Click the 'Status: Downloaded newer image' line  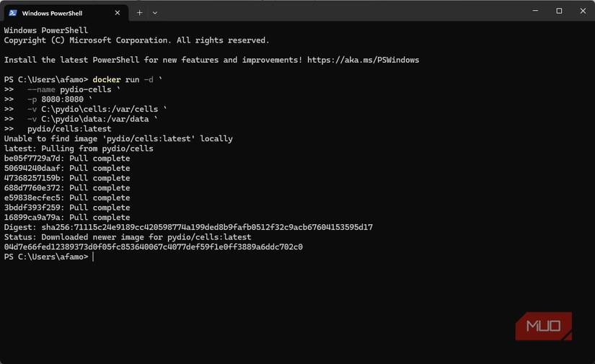(x=128, y=237)
